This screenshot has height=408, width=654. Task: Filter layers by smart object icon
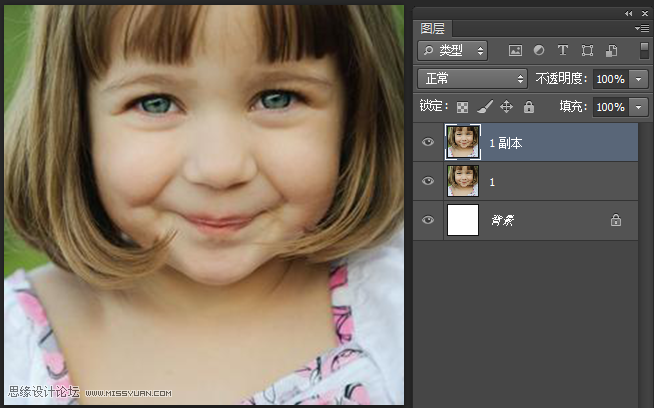pyautogui.click(x=611, y=51)
